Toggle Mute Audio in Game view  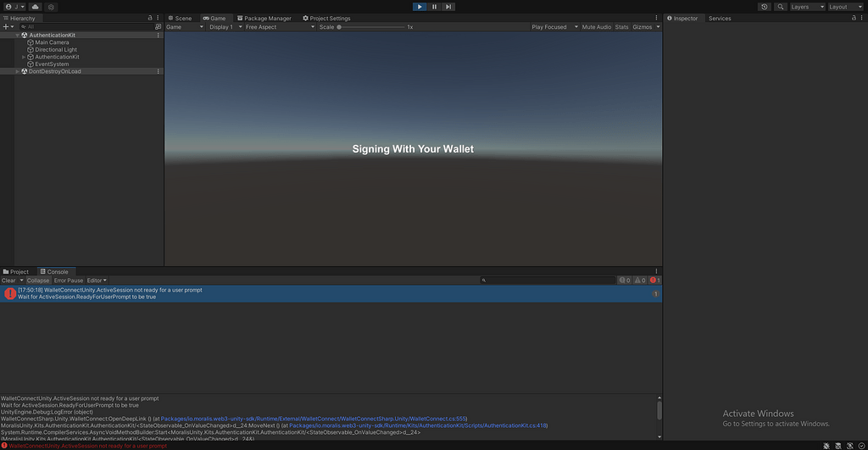point(596,26)
